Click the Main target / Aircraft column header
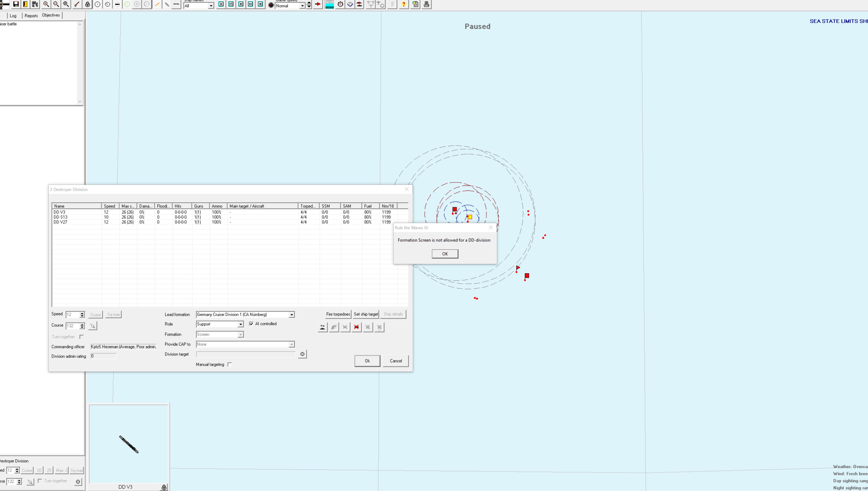The width and height of the screenshot is (868, 491). pyautogui.click(x=263, y=206)
